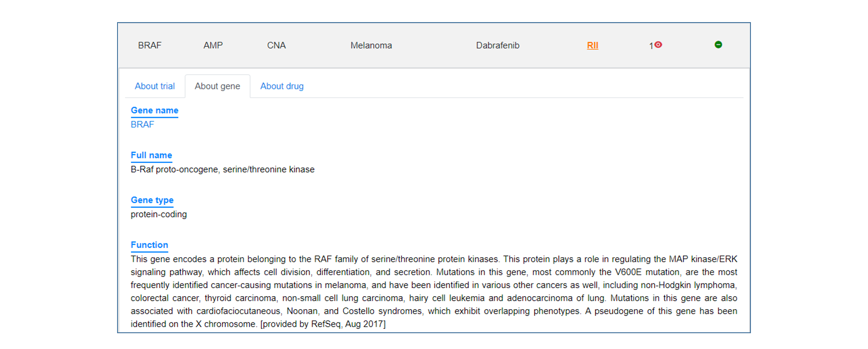Click the number 1 count in row
Viewport: 868px width, 349px height.
tap(651, 46)
